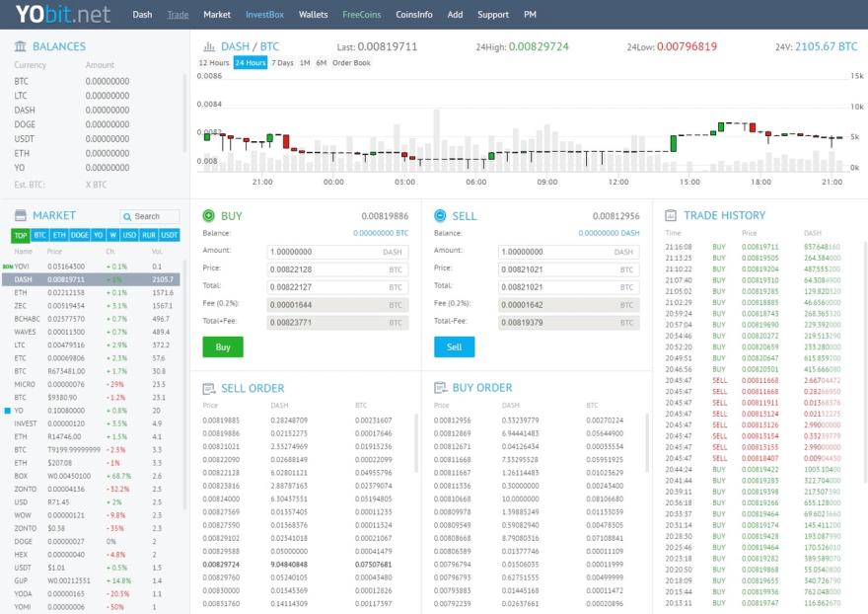Viewport: 868px width, 614px height.
Task: Click the 0.00000000 DASH balance link
Action: pyautogui.click(x=609, y=233)
